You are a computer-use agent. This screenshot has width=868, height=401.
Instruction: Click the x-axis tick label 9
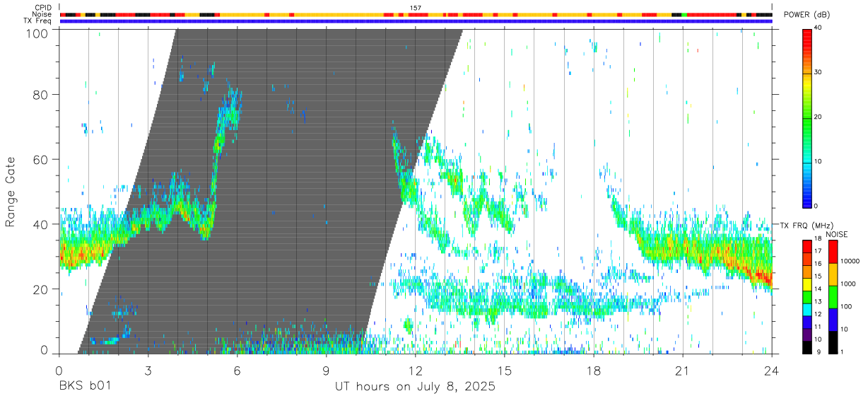326,370
